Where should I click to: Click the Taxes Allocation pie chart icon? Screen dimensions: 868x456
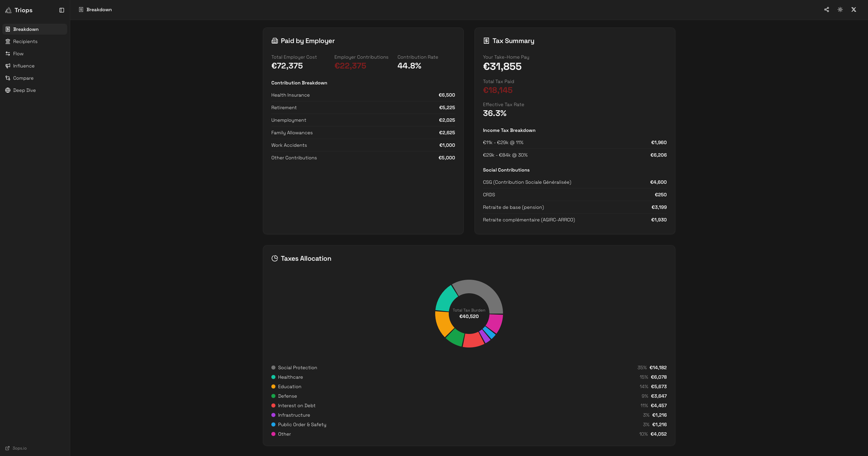275,259
